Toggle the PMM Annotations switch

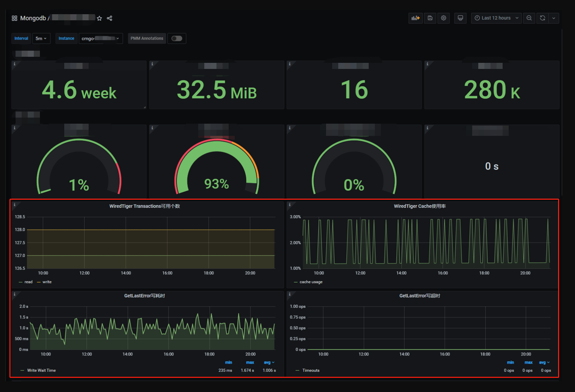click(x=177, y=39)
